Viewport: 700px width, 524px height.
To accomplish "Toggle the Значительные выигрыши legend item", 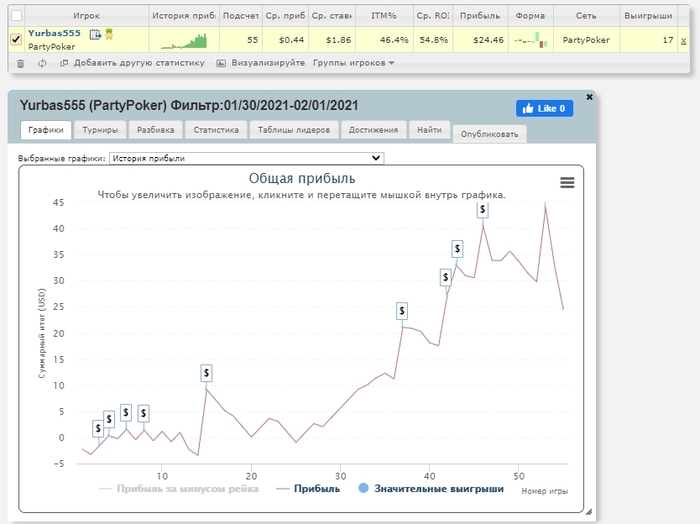I will 431,489.
